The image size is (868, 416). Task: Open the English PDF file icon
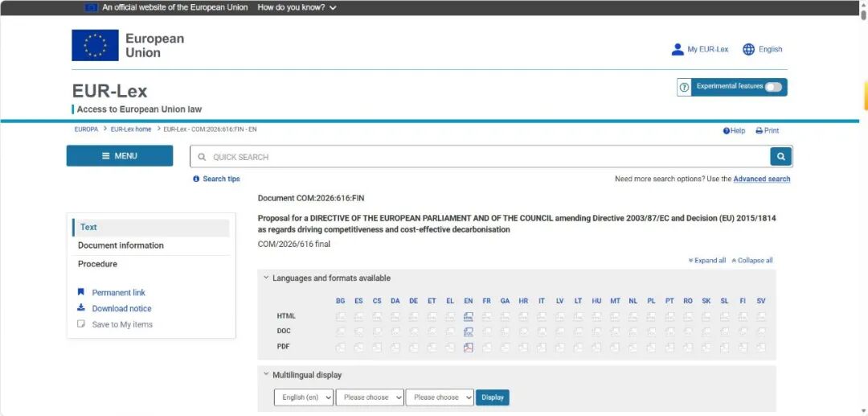(x=469, y=348)
